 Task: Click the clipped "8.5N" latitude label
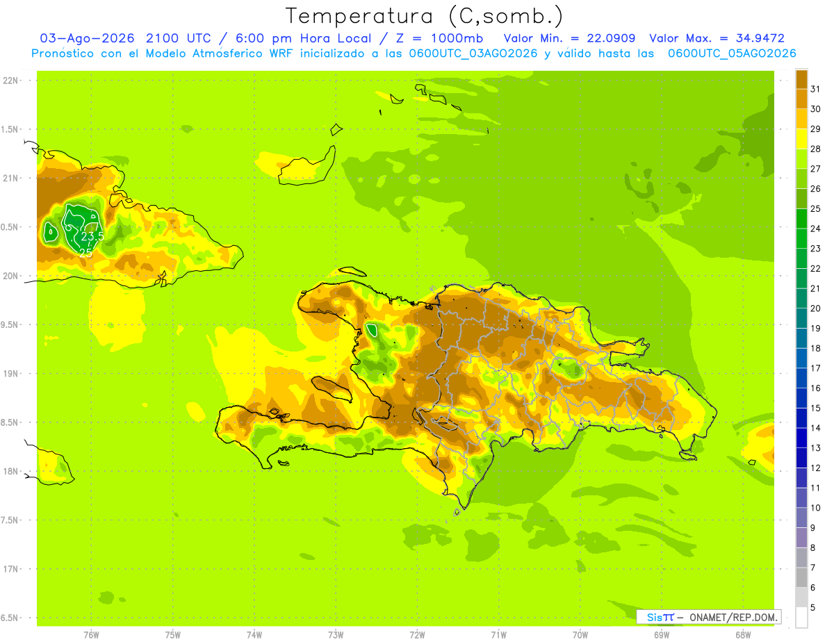[x=10, y=422]
